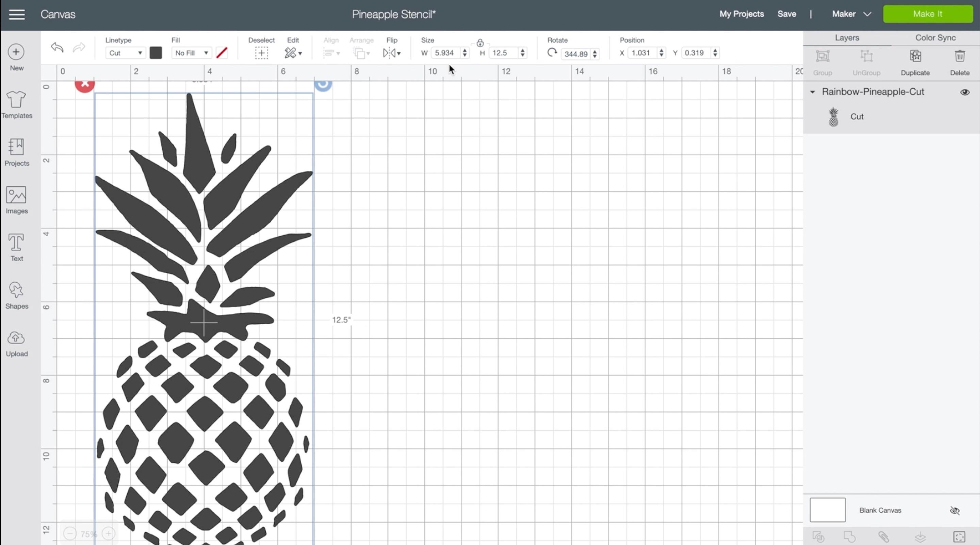Click the Pineapple Stencil project title
Image resolution: width=980 pixels, height=545 pixels.
[394, 14]
